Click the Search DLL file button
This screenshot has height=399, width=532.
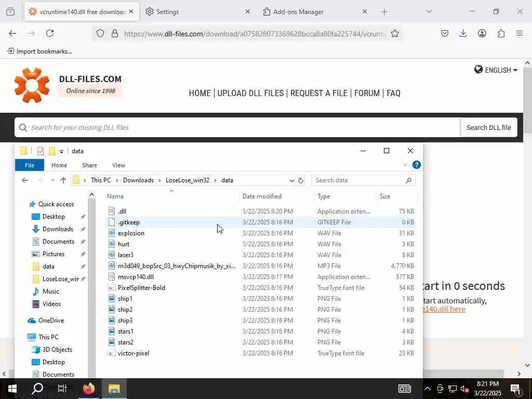pyautogui.click(x=488, y=128)
